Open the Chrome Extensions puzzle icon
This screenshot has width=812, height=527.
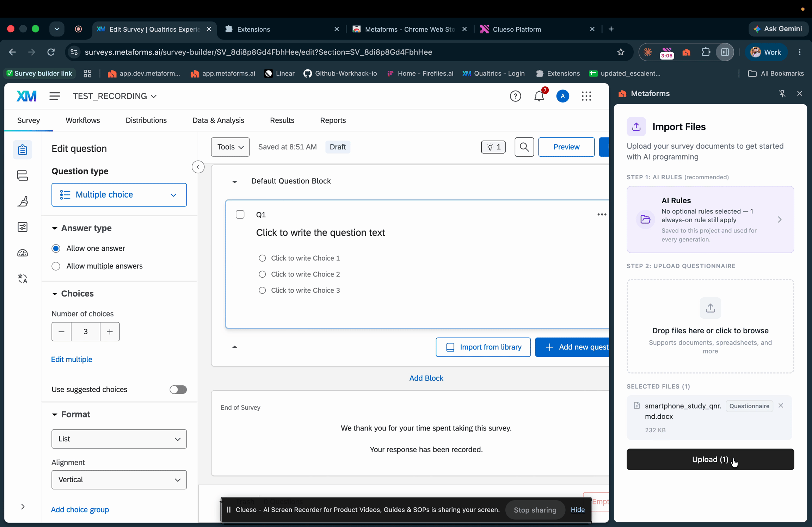[706, 52]
